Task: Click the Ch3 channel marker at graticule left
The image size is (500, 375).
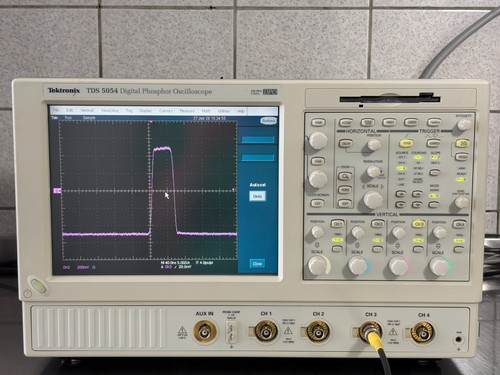Action: point(57,191)
